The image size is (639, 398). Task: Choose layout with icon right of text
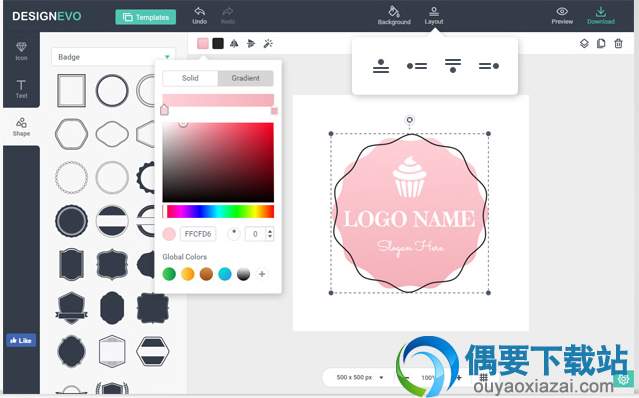coord(489,66)
